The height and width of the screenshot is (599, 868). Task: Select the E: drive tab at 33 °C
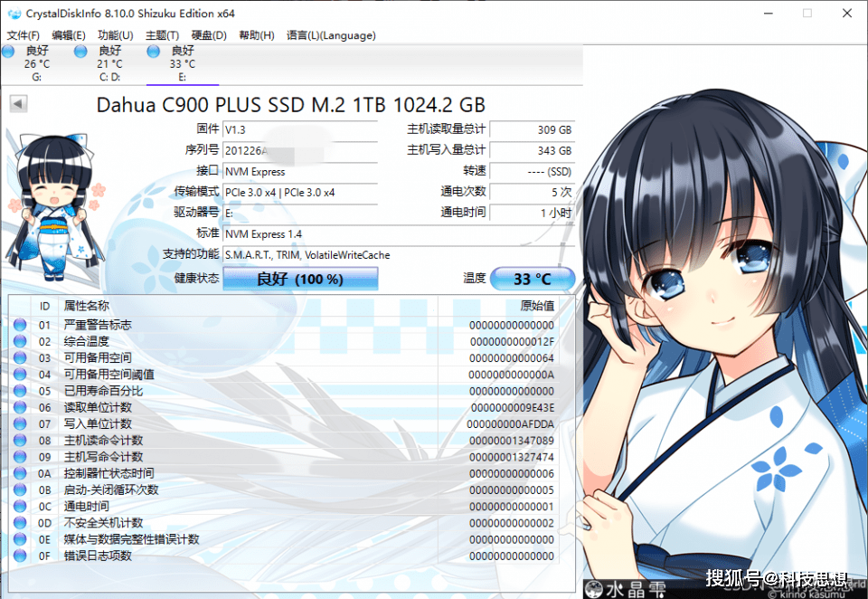point(183,63)
